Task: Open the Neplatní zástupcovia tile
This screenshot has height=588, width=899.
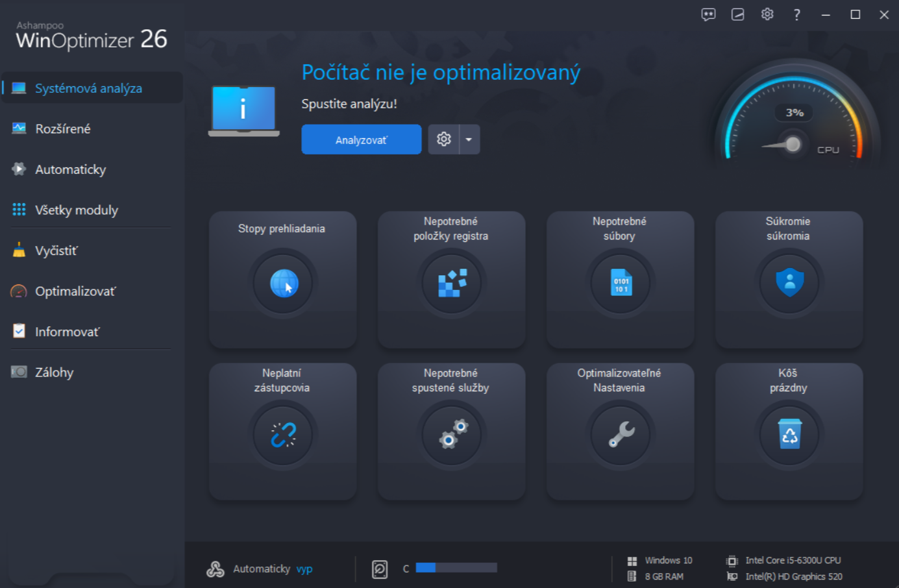Action: [283, 432]
